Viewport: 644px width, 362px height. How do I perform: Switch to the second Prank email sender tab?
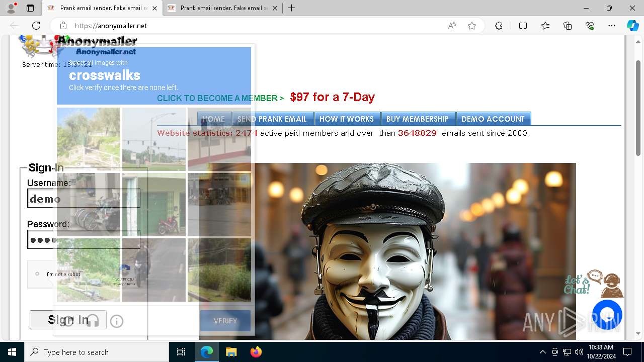point(222,8)
